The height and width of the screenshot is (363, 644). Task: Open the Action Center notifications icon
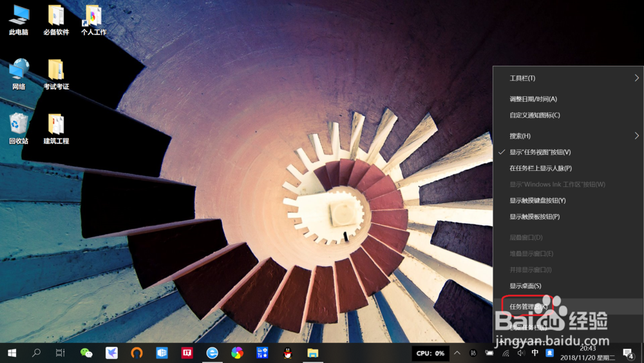pyautogui.click(x=628, y=353)
